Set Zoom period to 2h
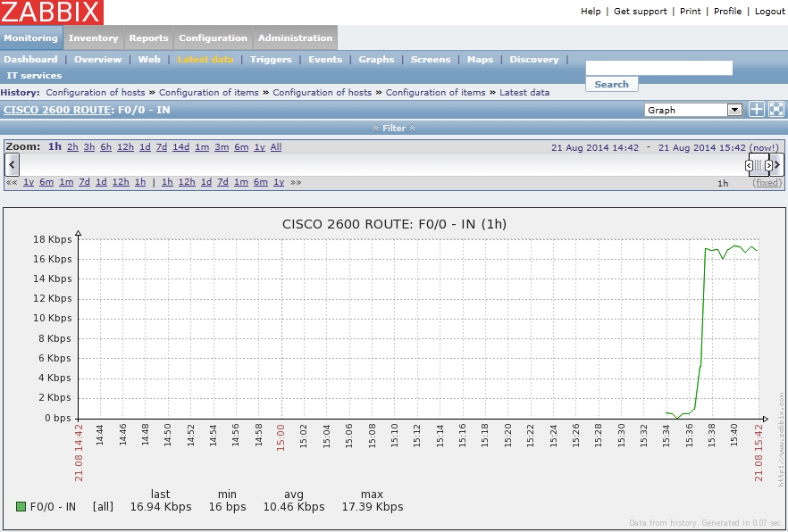The height and width of the screenshot is (532, 788). tap(73, 147)
